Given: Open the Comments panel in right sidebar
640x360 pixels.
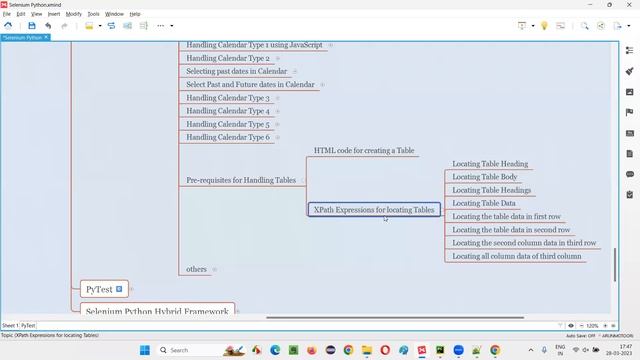Looking at the screenshot, I should click(x=629, y=174).
